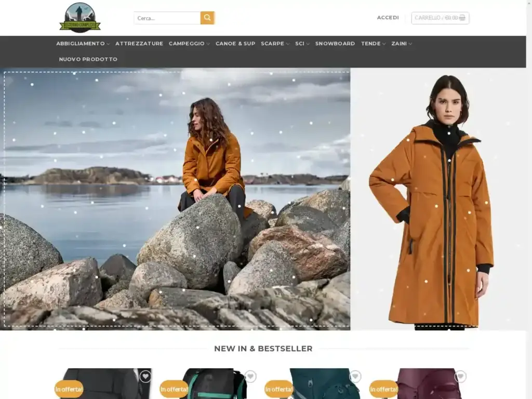Click the Esterno Completo site logo
The height and width of the screenshot is (399, 532).
[80, 18]
